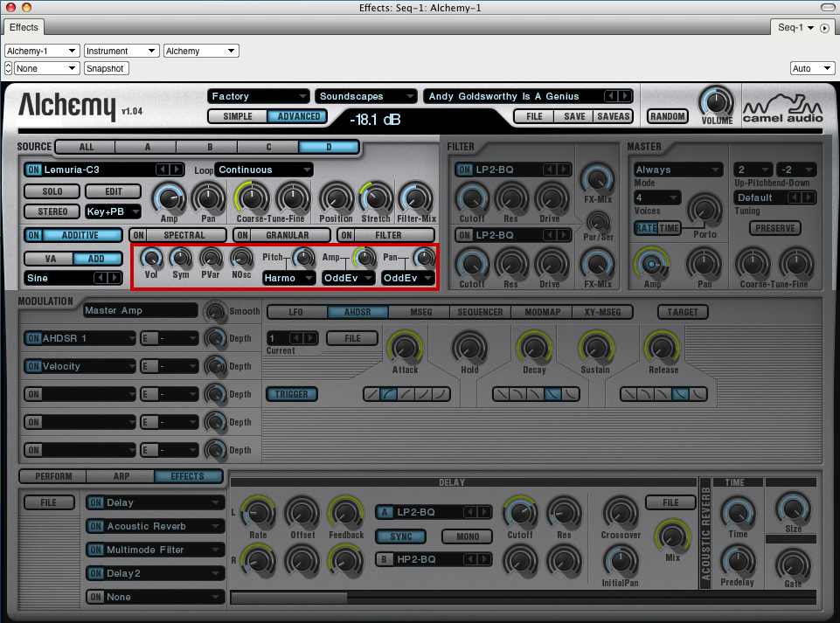Image resolution: width=840 pixels, height=623 pixels.
Task: Open the Voices count dropdown
Action: pos(656,197)
